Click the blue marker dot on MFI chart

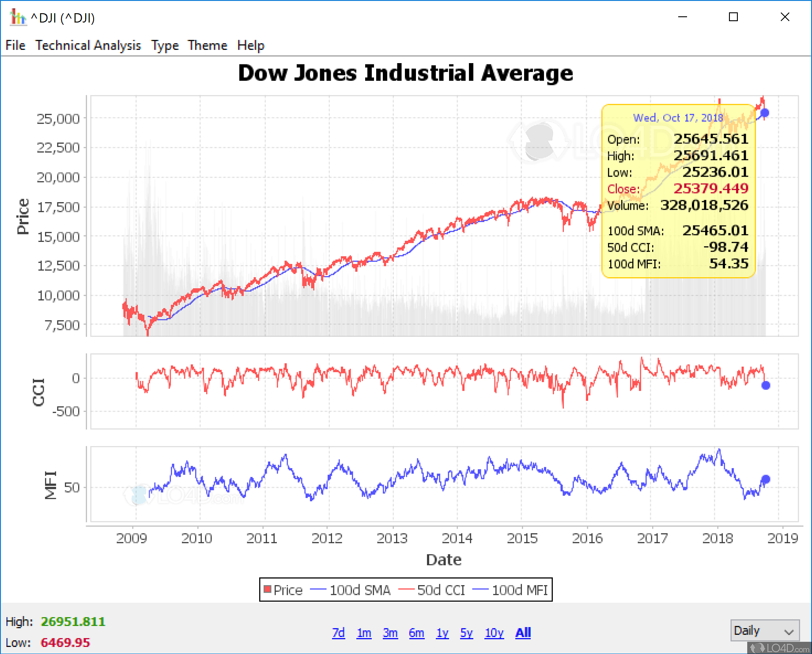click(x=766, y=479)
